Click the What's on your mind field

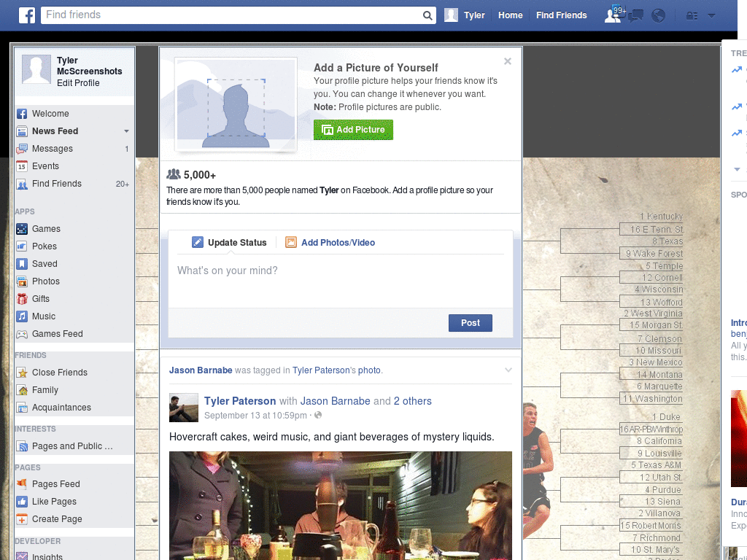[341, 281]
